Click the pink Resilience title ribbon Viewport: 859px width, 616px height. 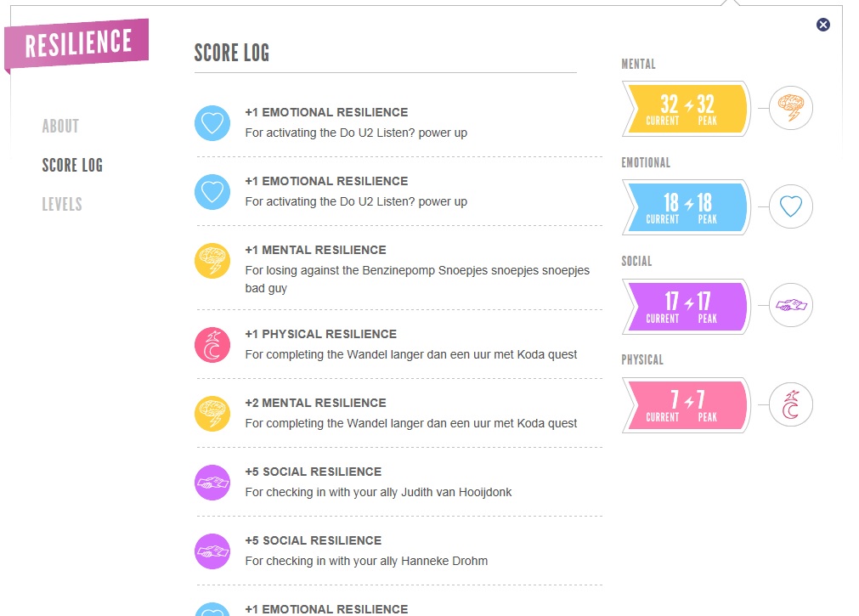tap(78, 44)
